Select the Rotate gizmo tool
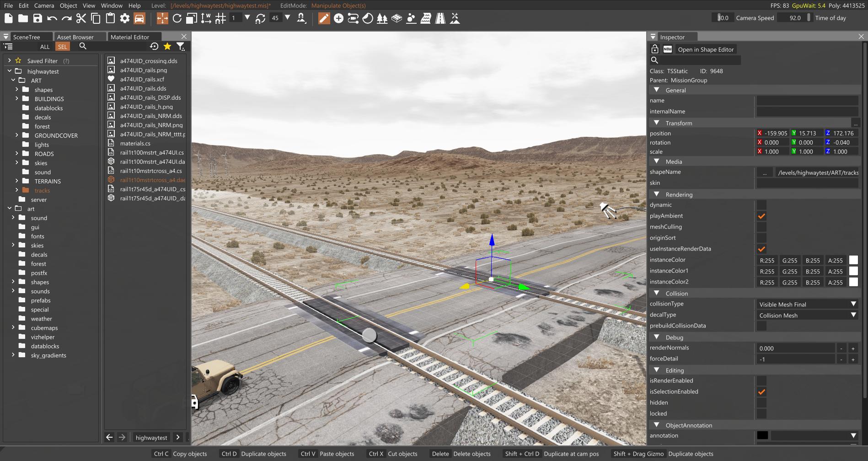 (177, 18)
